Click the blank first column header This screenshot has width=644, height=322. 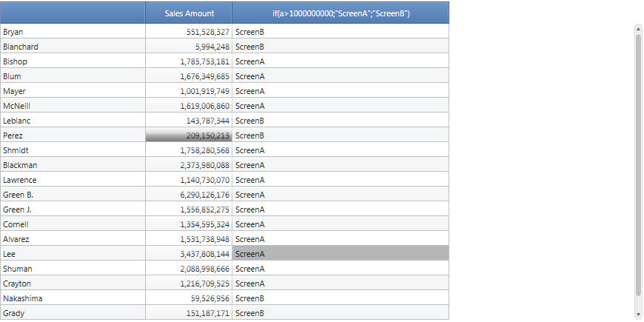pyautogui.click(x=73, y=13)
